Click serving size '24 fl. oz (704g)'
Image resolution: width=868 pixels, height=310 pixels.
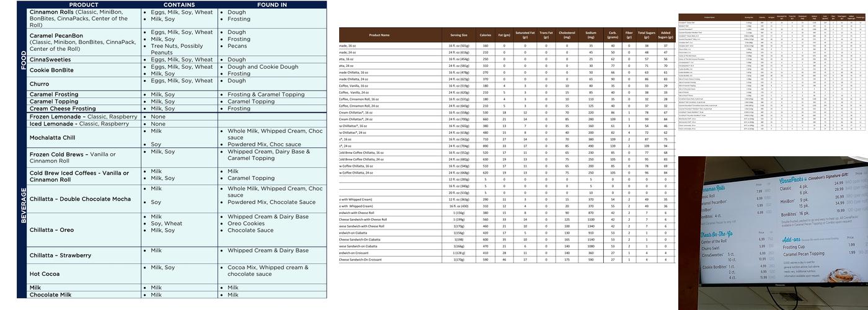click(x=459, y=146)
